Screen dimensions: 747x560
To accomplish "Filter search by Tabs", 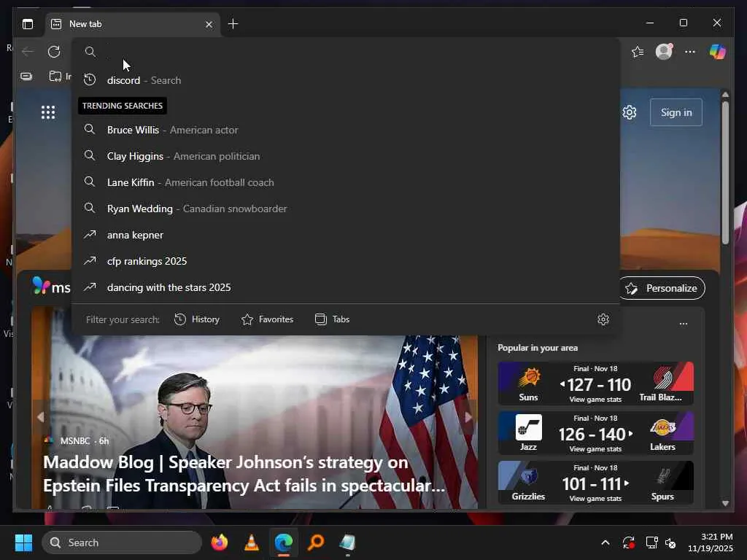I will (333, 319).
